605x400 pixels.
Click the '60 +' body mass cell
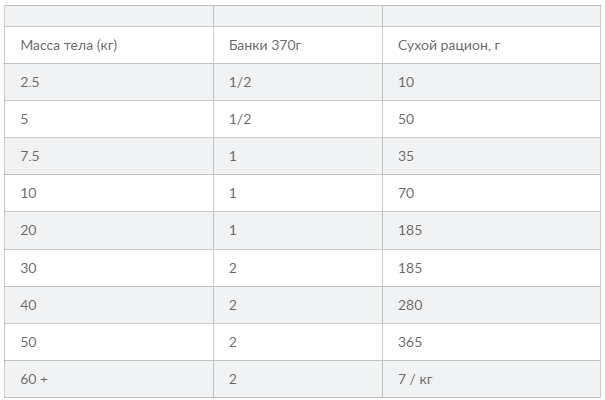[109, 379]
